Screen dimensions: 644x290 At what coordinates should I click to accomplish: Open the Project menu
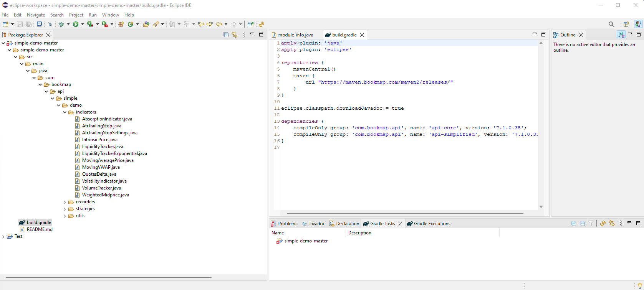coord(76,15)
